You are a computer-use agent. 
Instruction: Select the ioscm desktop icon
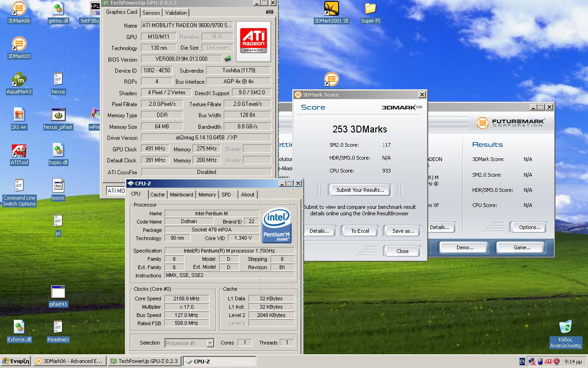(x=58, y=190)
